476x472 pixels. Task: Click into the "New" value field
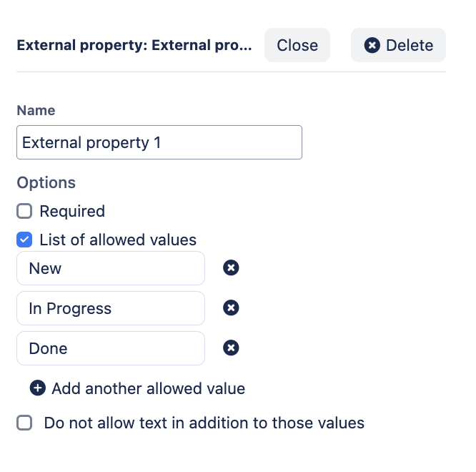tap(111, 268)
